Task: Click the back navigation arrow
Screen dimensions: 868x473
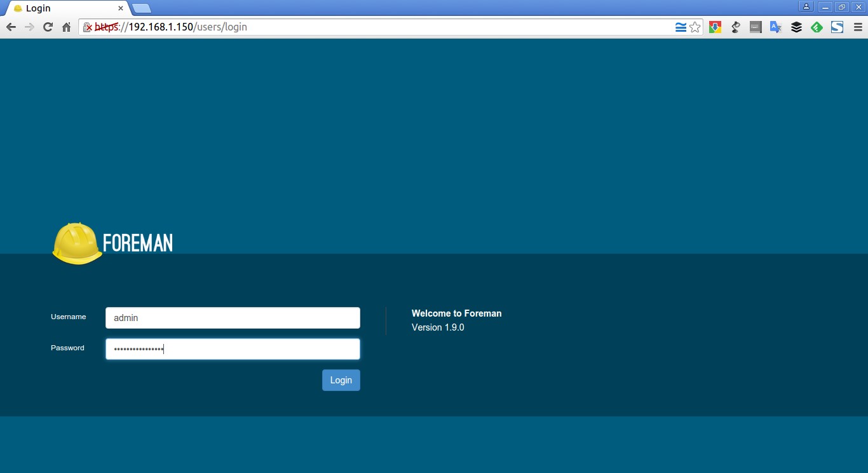Action: (11, 27)
